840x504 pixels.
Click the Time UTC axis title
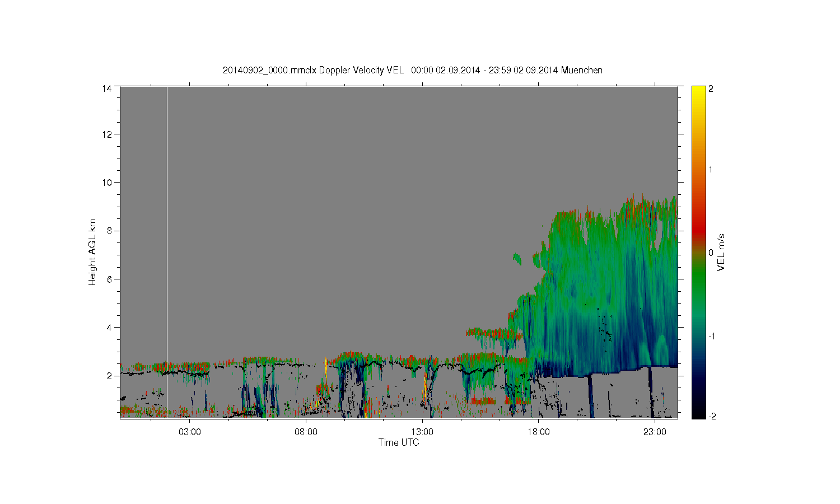click(x=399, y=442)
